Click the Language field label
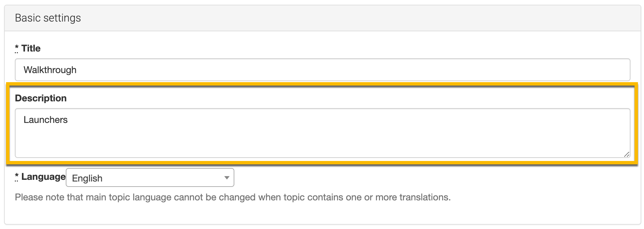The height and width of the screenshot is (229, 644). tap(43, 177)
